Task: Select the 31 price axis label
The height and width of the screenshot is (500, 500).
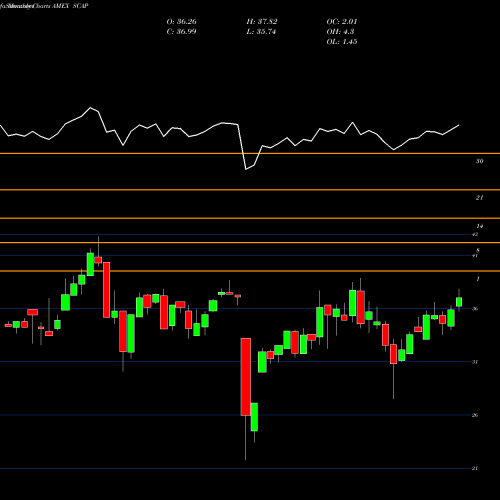Action: point(475,362)
